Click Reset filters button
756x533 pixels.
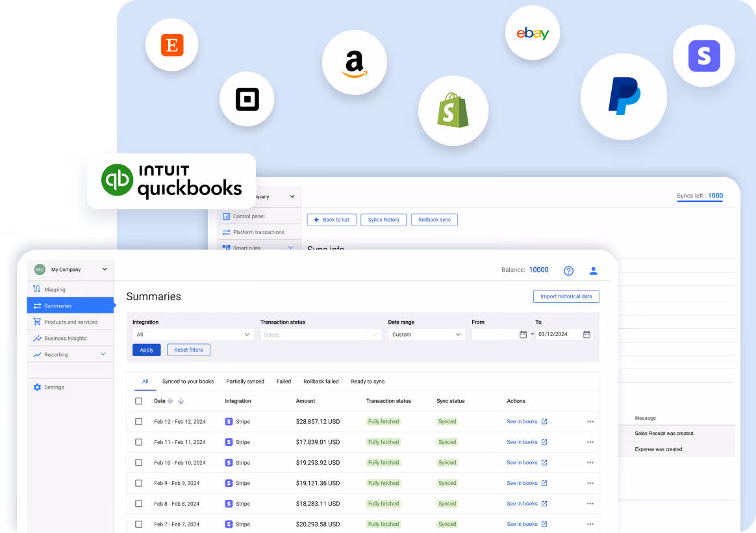[x=188, y=350]
